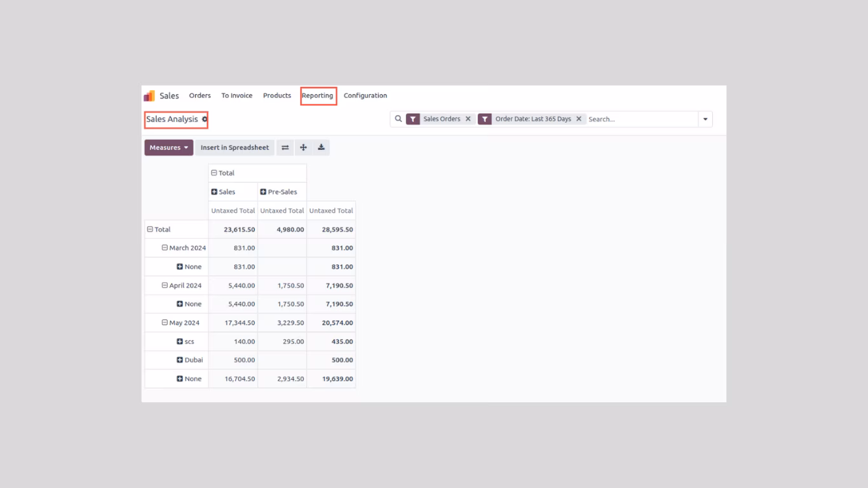Remove the Sales Orders filter

click(468, 119)
